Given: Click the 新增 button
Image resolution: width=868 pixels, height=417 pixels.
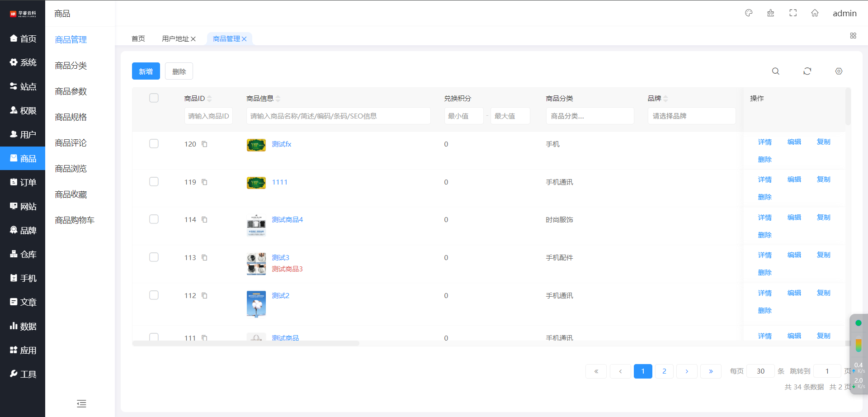Looking at the screenshot, I should [x=146, y=71].
